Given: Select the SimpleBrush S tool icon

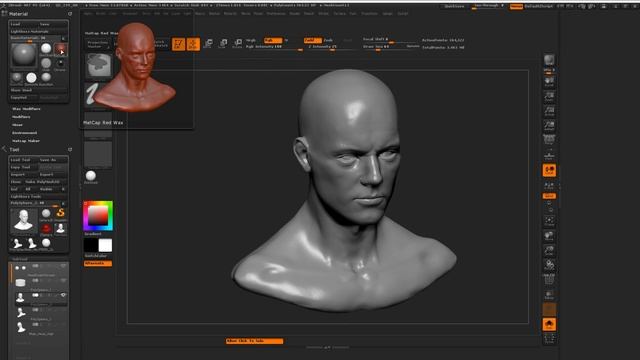Looking at the screenshot, I should [60, 213].
